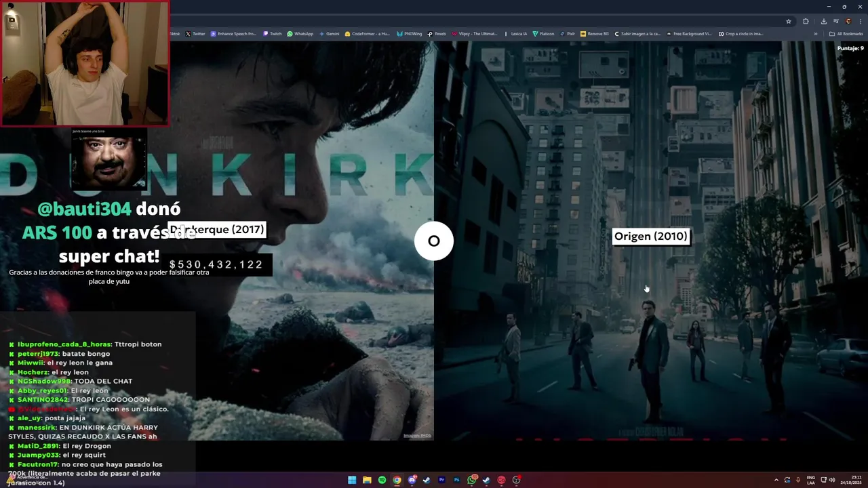Open Premiere Pro from the taskbar

pyautogui.click(x=441, y=480)
